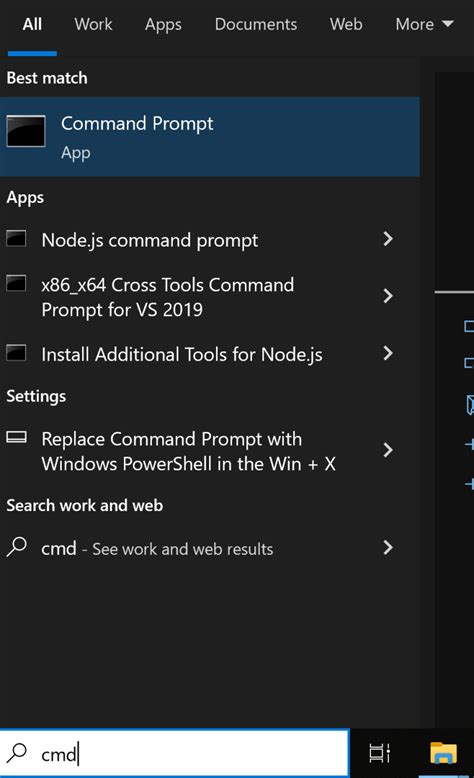Screen dimensions: 474x778
Task: Click search magnifier icon in search box
Action: pos(17,753)
